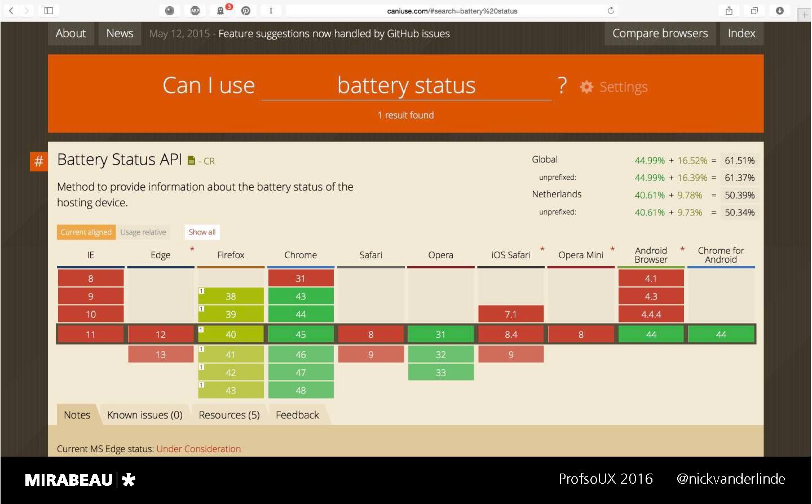This screenshot has height=504, width=812.
Task: Open Safari downloads icon
Action: click(780, 10)
